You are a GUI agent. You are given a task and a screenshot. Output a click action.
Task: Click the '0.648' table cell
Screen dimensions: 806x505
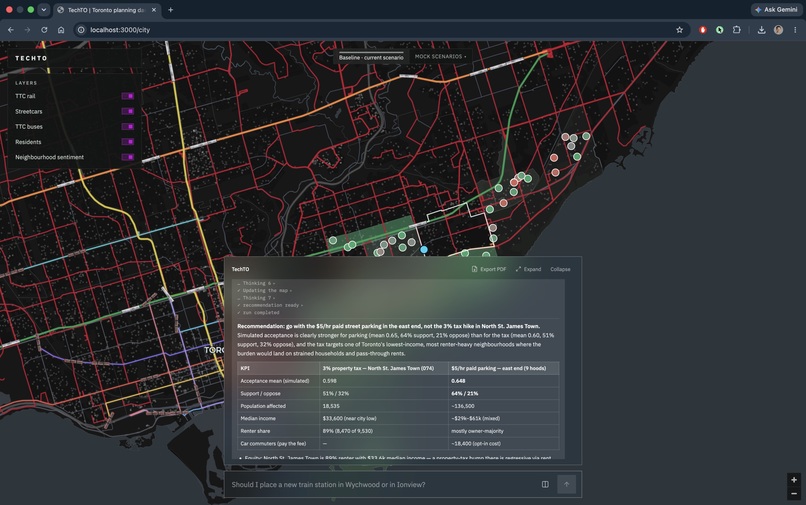458,381
